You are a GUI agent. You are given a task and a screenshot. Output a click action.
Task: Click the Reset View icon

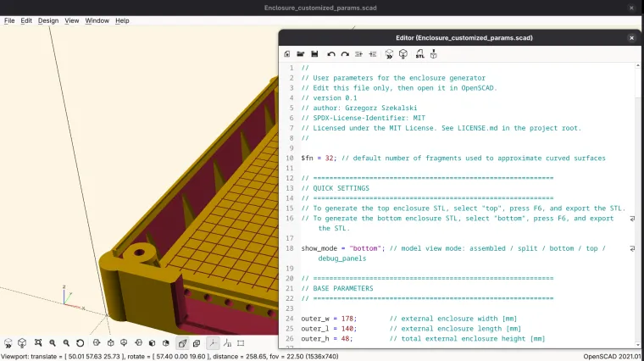(x=80, y=343)
